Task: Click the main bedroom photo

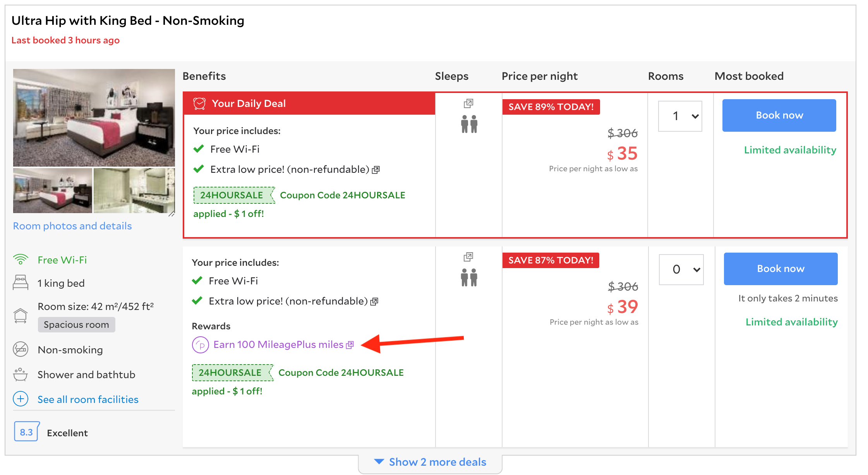Action: (94, 118)
